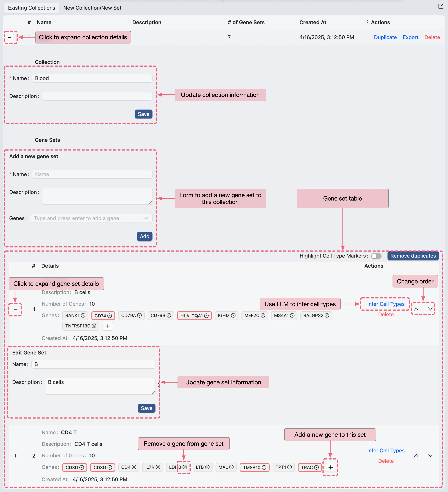
Task: Select the Existing Collections tab
Action: tap(32, 8)
